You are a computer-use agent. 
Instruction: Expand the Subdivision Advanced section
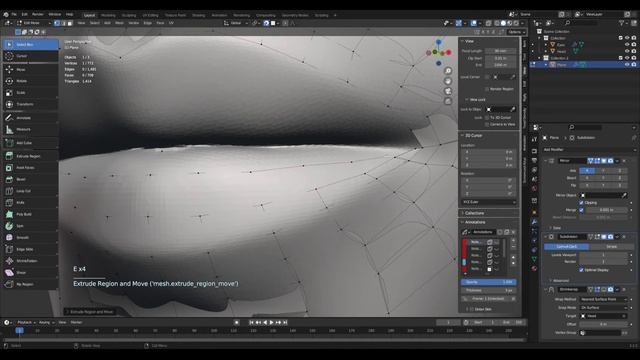[561, 280]
